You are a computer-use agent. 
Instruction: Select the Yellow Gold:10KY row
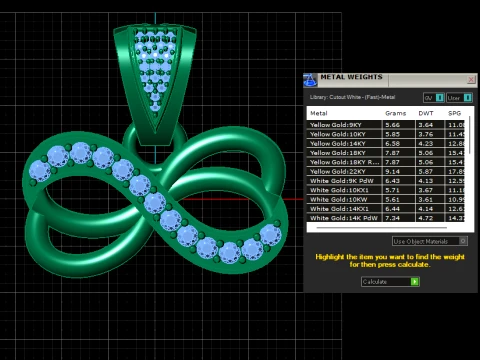click(x=386, y=134)
